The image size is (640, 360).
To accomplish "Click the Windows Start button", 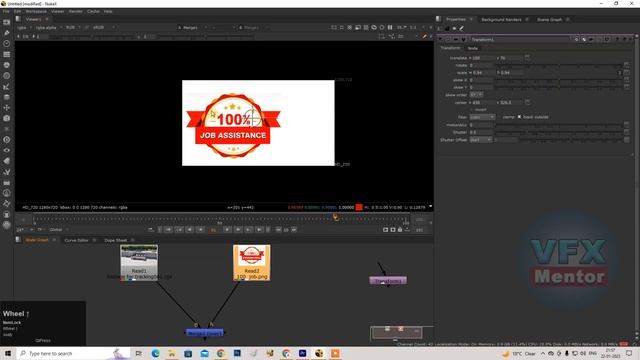I will [x=8, y=353].
